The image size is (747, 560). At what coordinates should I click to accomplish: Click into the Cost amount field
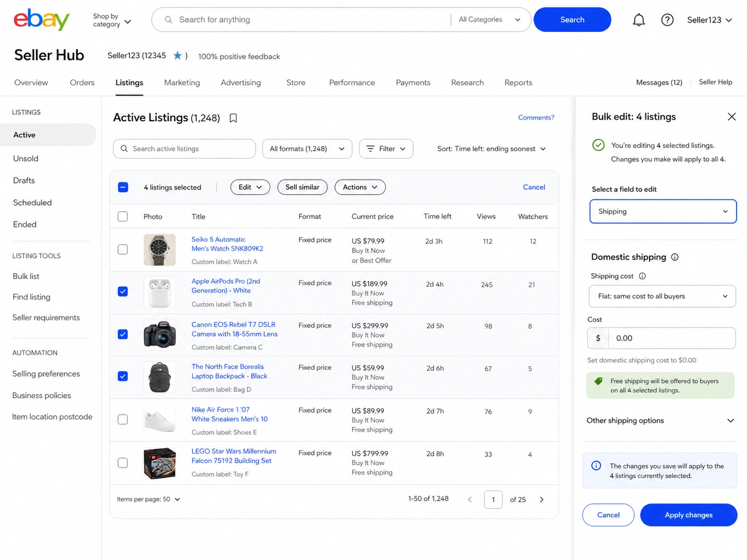[x=672, y=338]
